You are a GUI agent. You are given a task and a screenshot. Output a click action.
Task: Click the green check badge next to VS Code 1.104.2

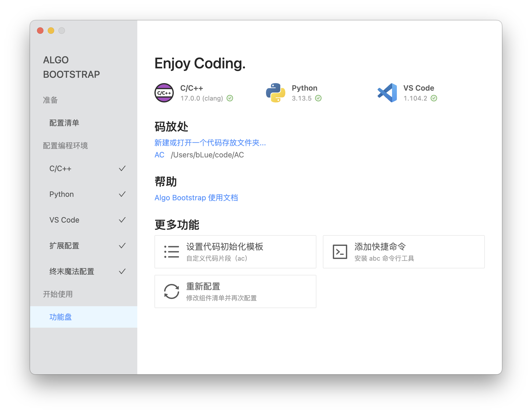pyautogui.click(x=434, y=98)
